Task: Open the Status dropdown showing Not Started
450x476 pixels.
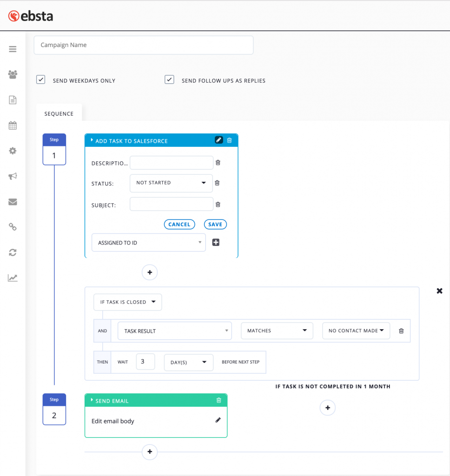Action: tap(171, 183)
